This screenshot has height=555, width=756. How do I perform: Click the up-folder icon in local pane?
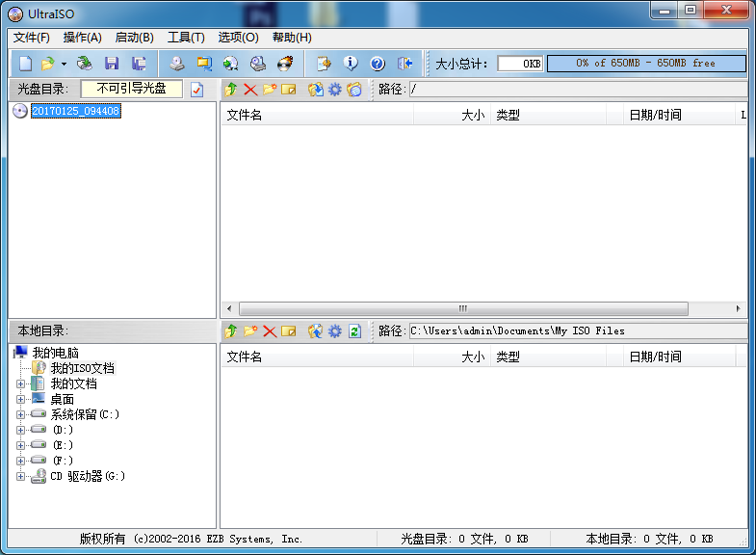pyautogui.click(x=230, y=331)
